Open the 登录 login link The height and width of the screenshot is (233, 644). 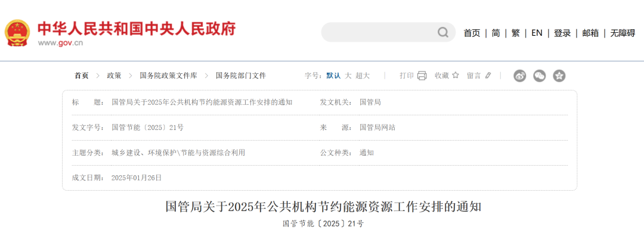click(562, 33)
